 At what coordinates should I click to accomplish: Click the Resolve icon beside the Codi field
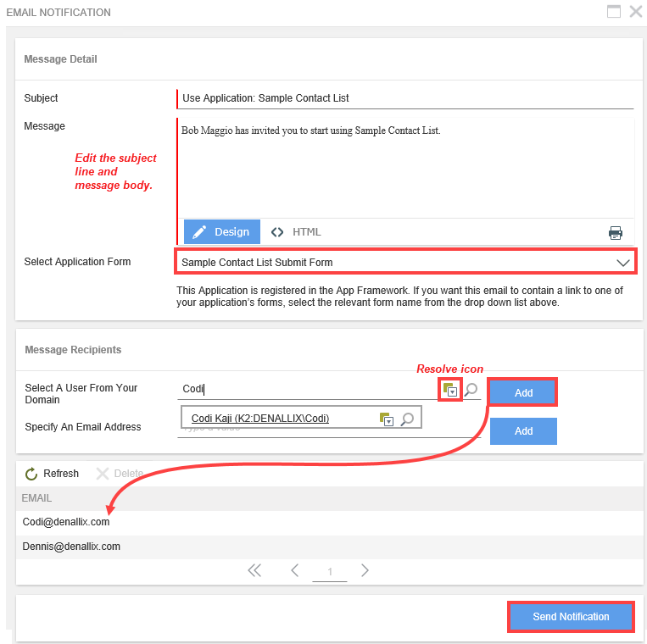tap(449, 389)
